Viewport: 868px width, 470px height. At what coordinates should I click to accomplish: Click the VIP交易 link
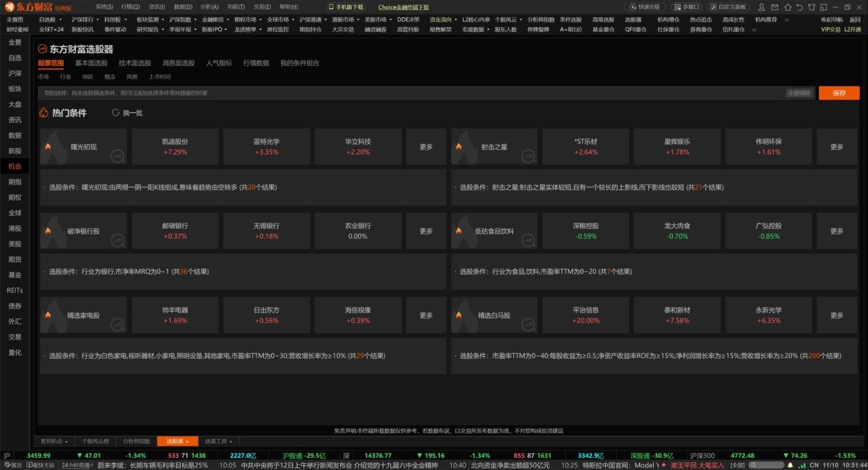click(x=831, y=29)
